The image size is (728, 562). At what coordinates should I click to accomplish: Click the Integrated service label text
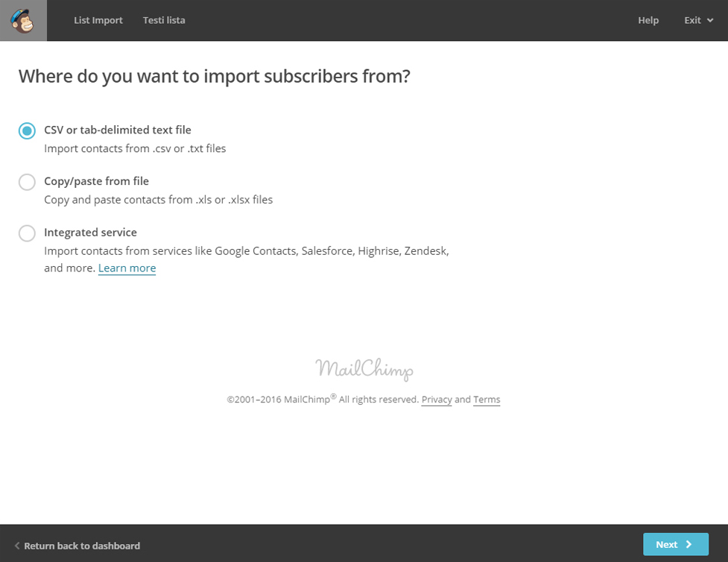tap(91, 233)
